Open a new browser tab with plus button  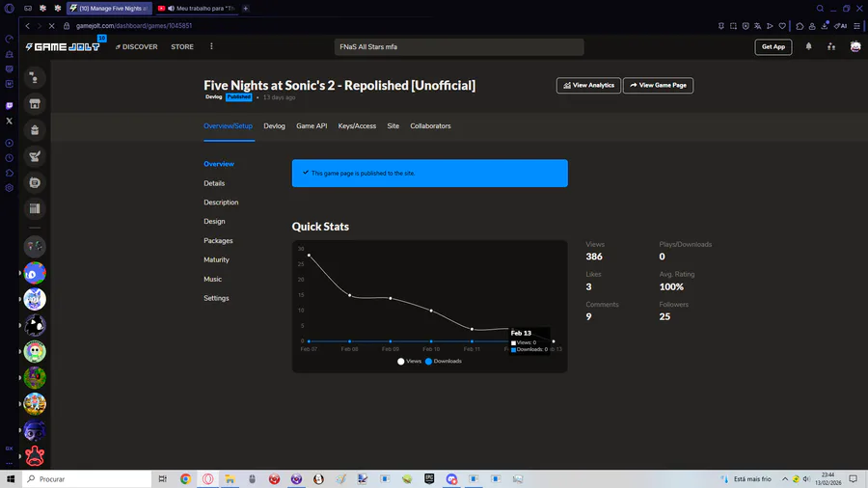[245, 9]
